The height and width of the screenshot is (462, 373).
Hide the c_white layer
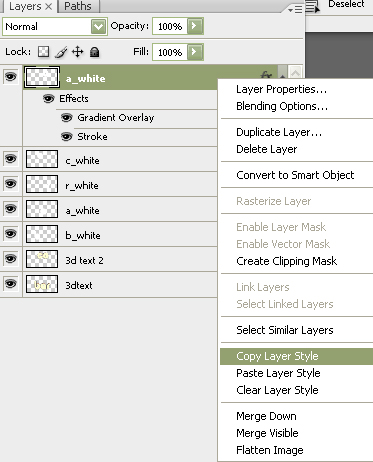(x=11, y=158)
